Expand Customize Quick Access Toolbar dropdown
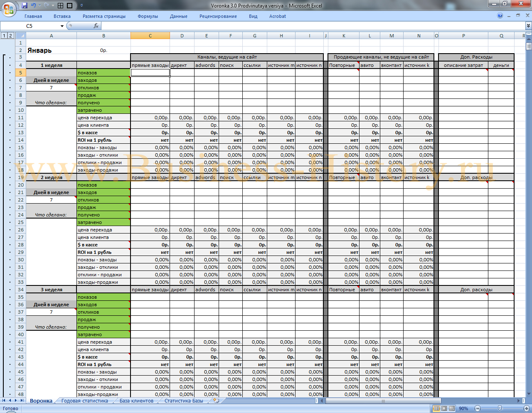 point(81,5)
